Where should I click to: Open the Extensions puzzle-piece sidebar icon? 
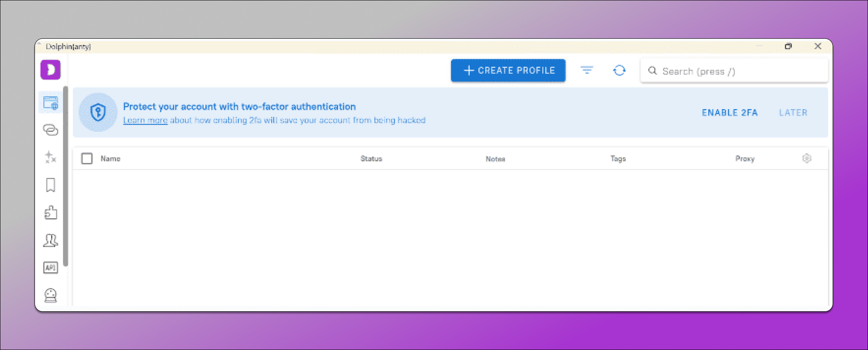click(51, 212)
